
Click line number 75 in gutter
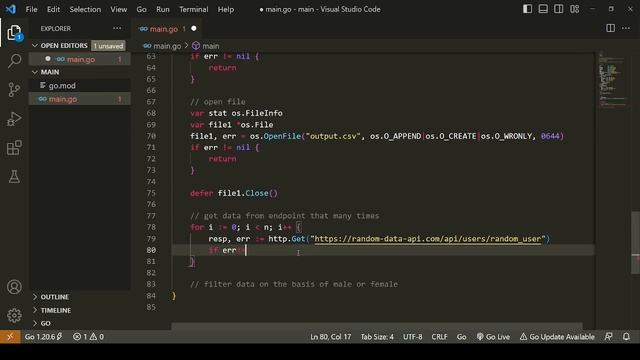[151, 193]
